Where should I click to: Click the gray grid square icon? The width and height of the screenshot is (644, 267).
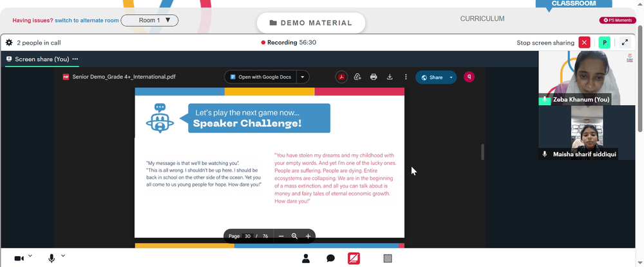click(x=388, y=259)
